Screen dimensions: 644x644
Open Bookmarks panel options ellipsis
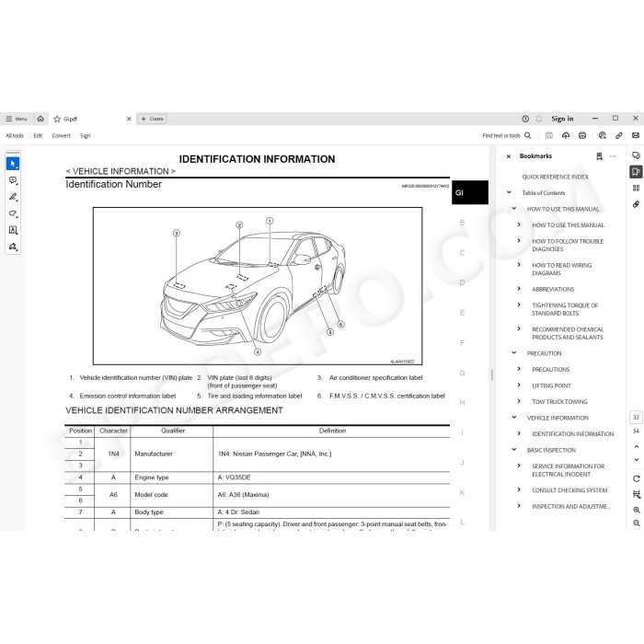point(613,156)
